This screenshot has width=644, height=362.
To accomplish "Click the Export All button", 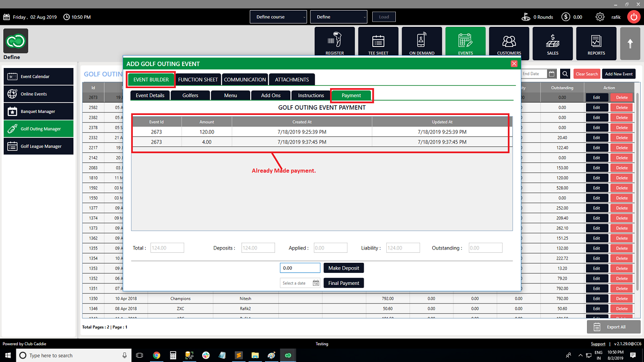I will [614, 327].
